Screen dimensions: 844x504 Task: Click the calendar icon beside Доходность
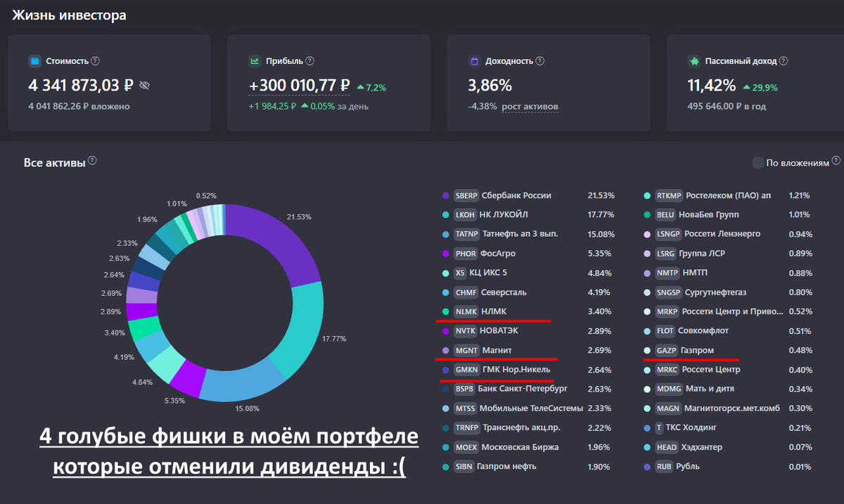point(474,61)
